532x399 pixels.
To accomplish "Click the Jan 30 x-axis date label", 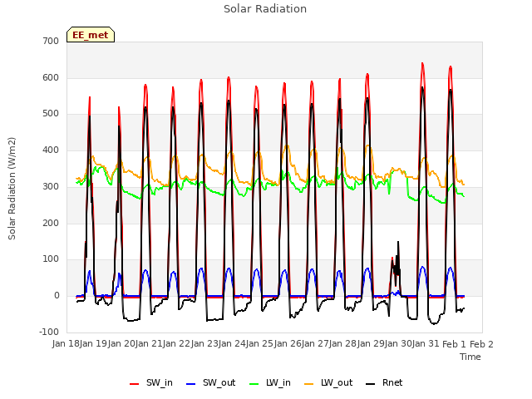I will point(399,344).
